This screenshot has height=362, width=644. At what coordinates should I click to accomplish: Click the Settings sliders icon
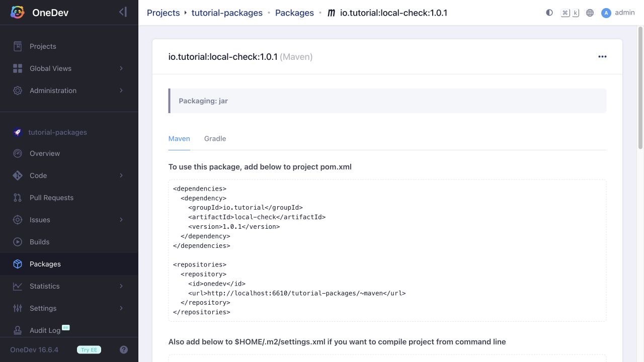18,308
